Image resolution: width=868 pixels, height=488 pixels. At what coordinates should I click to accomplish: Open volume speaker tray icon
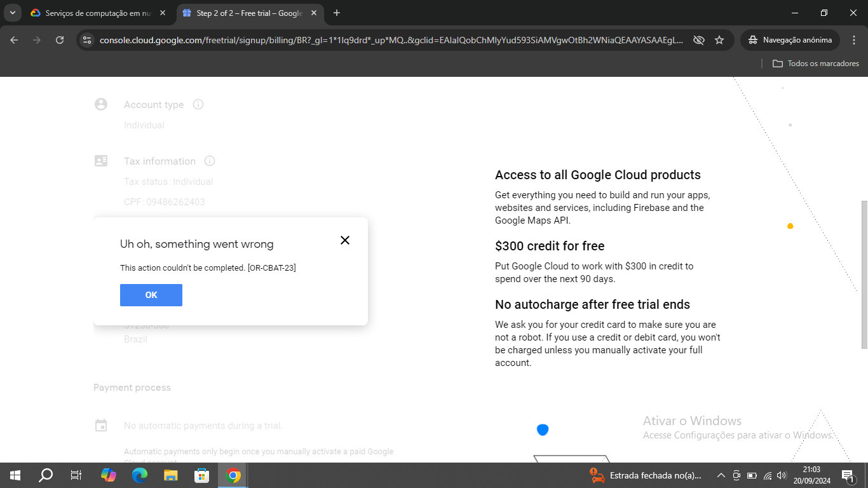pos(782,475)
